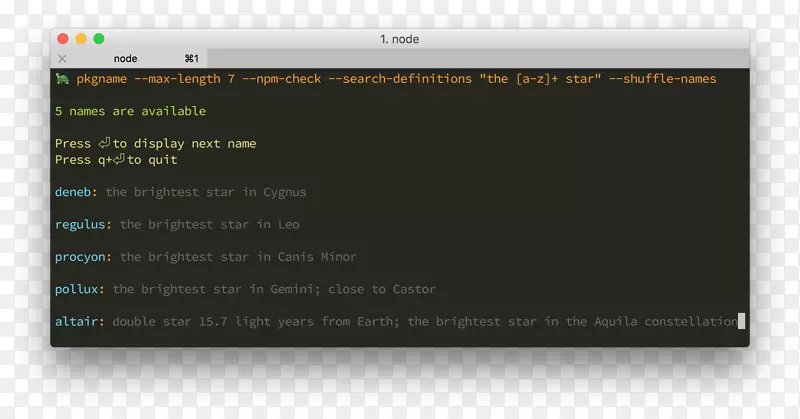Click the yellow minimize window button
Viewport: 800px width, 419px height.
(81, 39)
